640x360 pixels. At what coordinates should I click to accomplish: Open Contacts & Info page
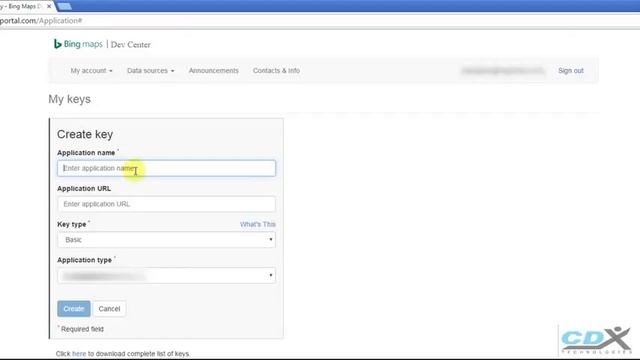click(x=276, y=71)
